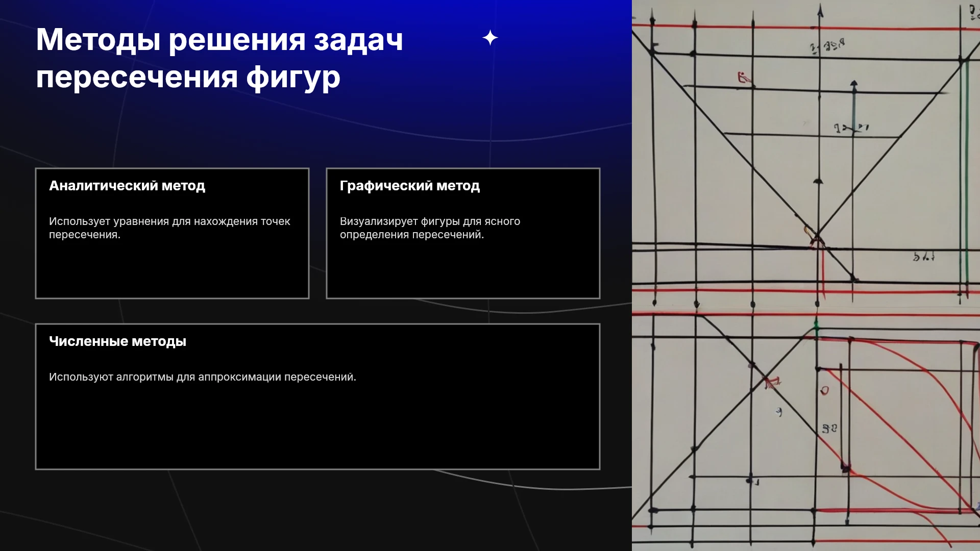Image resolution: width=980 pixels, height=551 pixels.
Task: Click the word 'пересечения' in the title
Action: tap(137, 77)
